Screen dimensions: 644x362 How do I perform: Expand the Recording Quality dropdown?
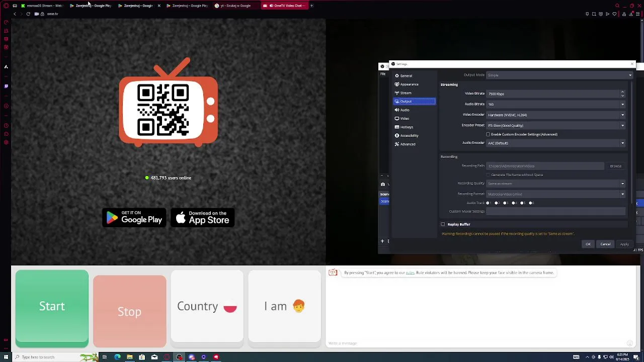[555, 184]
